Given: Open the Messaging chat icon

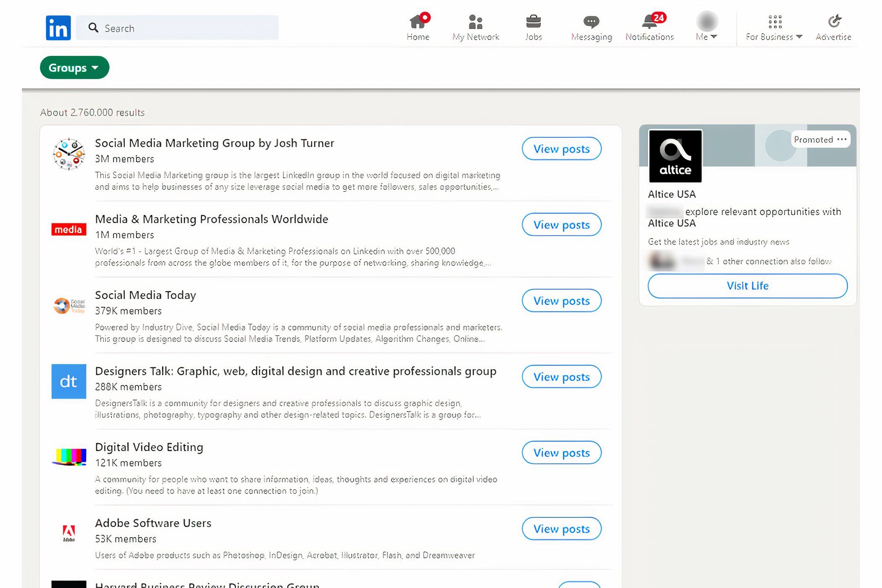Looking at the screenshot, I should 591,21.
